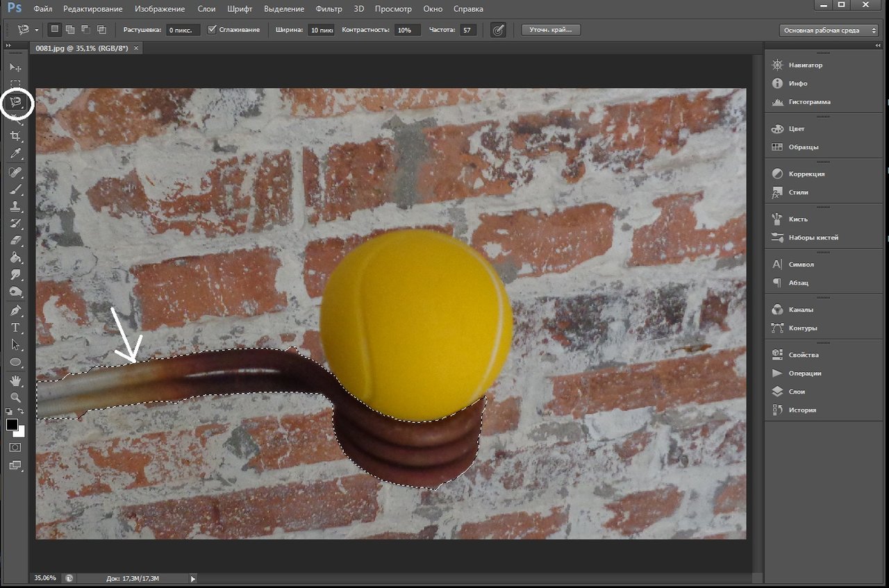Choose Intersect with selection mode
The image size is (889, 588).
tap(101, 30)
